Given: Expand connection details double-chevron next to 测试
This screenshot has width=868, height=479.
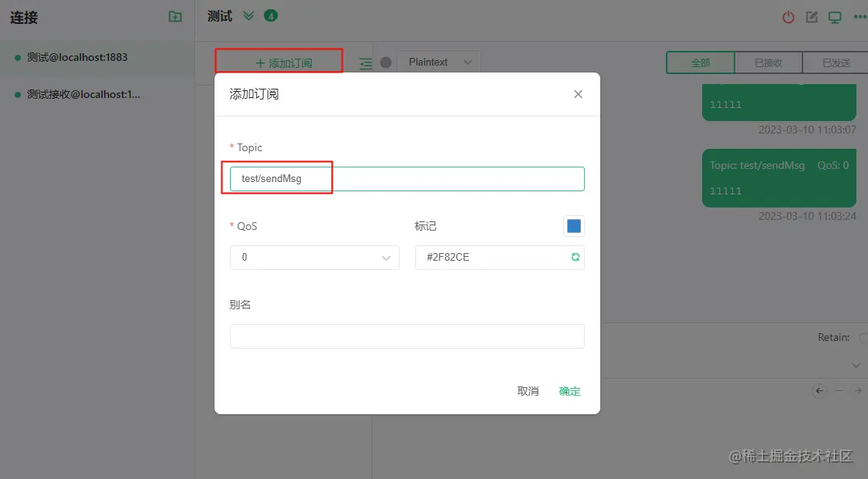Looking at the screenshot, I should point(248,16).
